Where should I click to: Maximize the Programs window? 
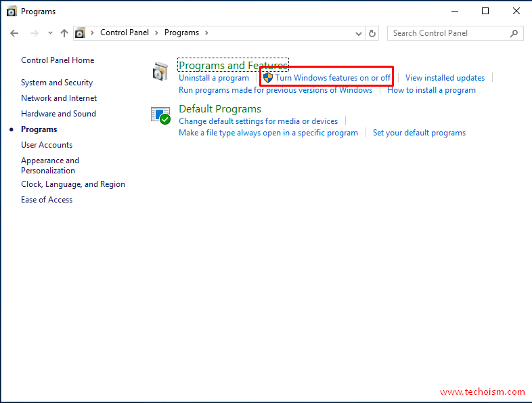tap(485, 12)
